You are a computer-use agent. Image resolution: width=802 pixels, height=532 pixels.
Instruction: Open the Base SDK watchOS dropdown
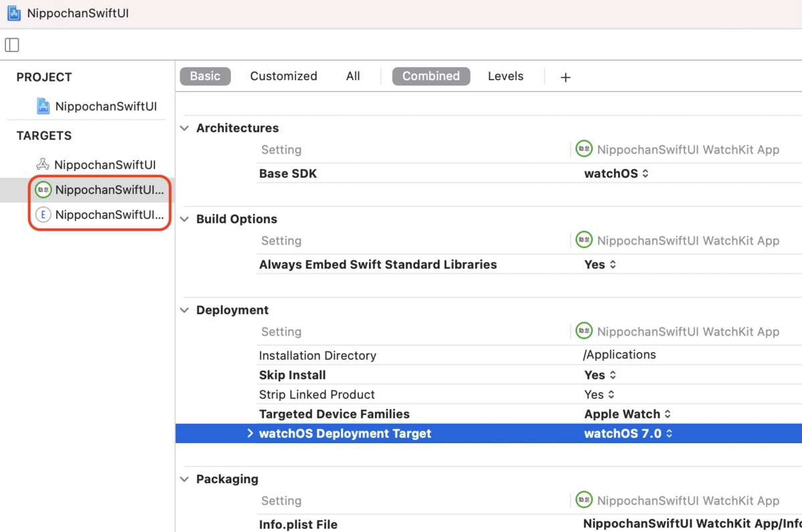point(616,173)
